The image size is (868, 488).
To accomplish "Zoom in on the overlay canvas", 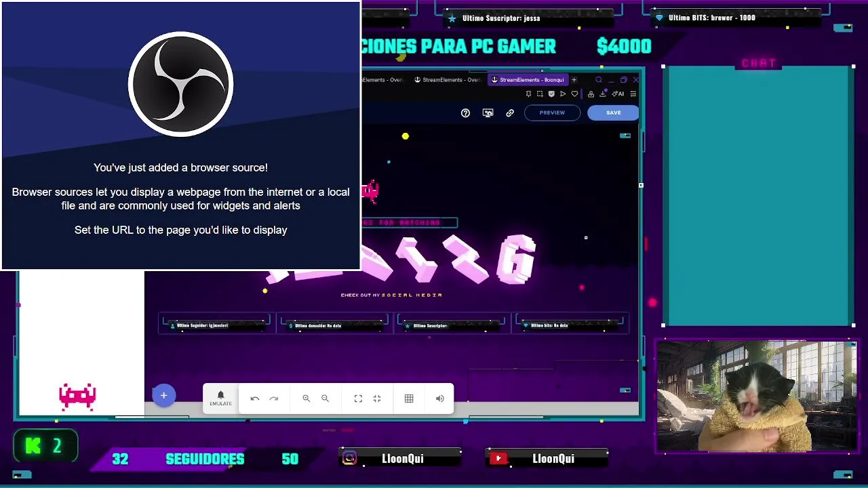I will click(x=306, y=399).
